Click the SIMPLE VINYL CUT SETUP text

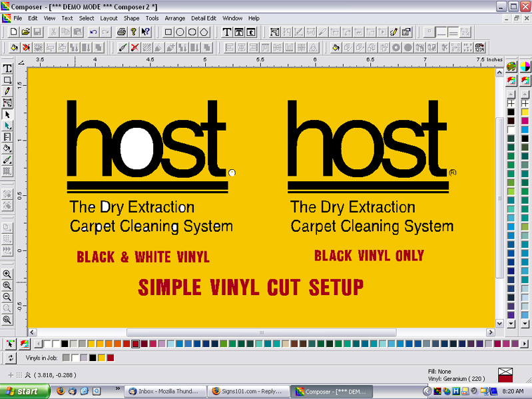251,287
